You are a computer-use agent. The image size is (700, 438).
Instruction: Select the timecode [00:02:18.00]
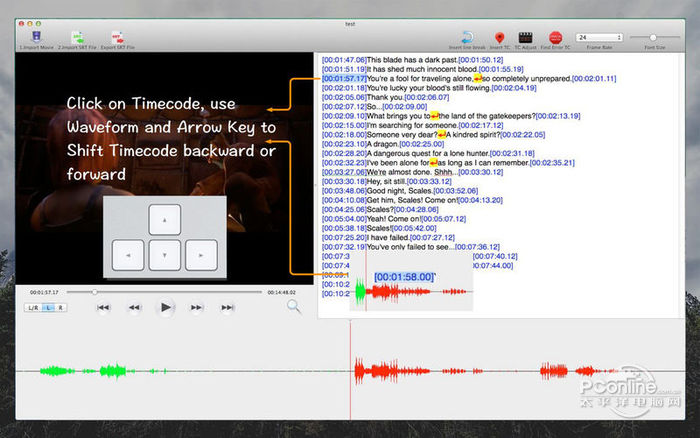tap(344, 135)
